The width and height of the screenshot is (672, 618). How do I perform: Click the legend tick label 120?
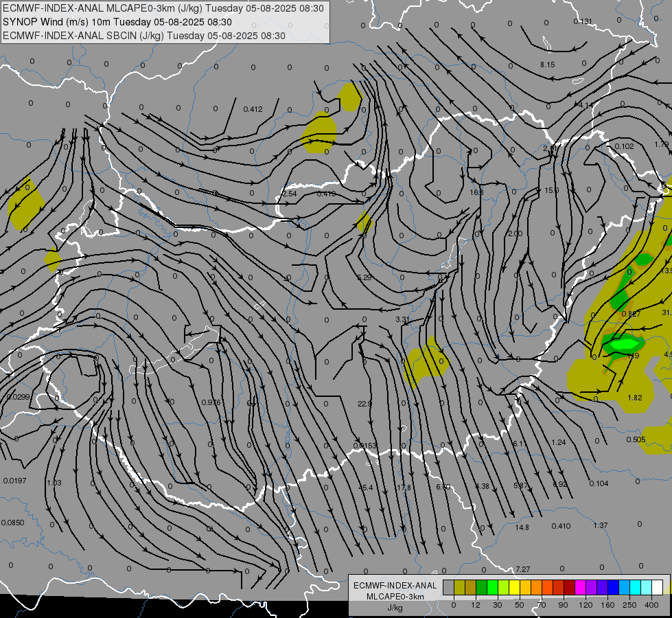[x=586, y=605]
